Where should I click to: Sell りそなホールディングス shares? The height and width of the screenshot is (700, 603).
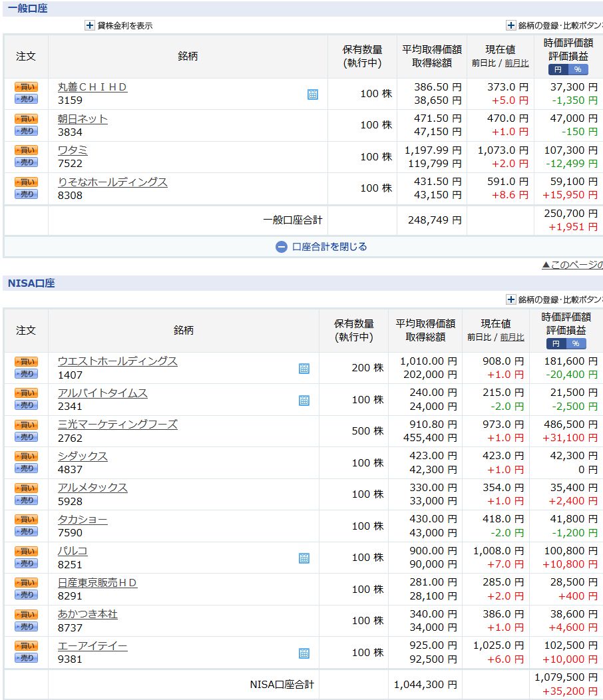click(26, 194)
